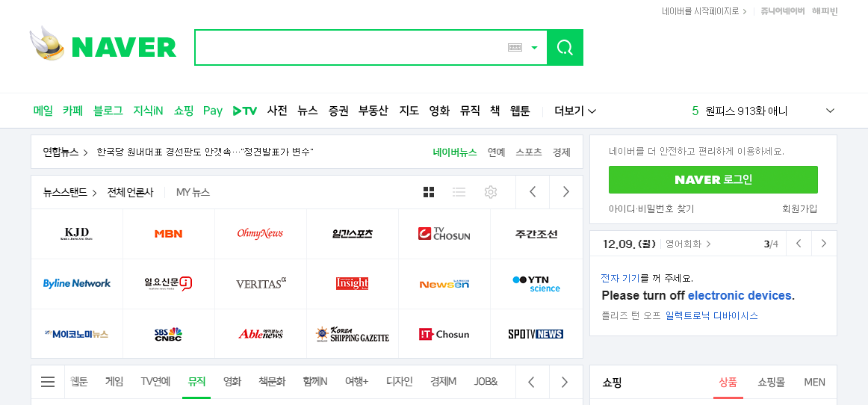Open the Ablenews logo

260,334
